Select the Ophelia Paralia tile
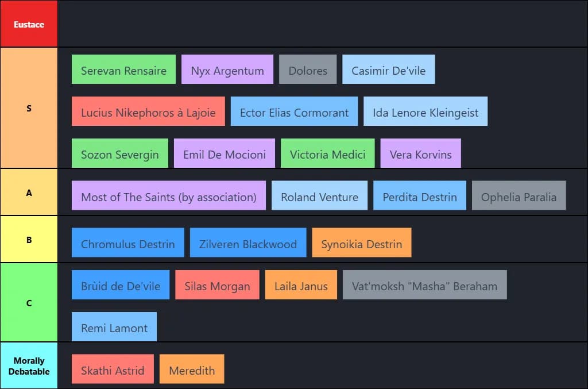Viewport: 588px width, 389px height. coord(519,197)
